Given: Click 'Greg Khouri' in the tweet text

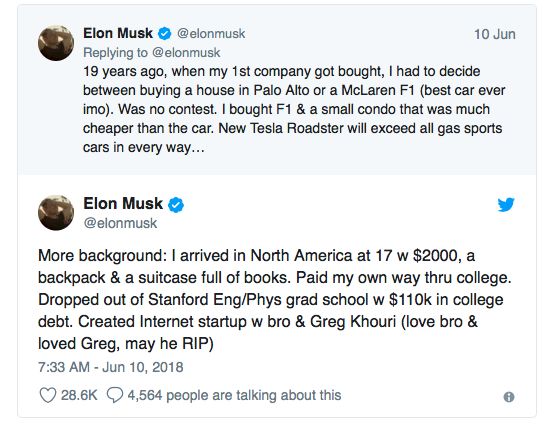Looking at the screenshot, I should click(x=353, y=322).
